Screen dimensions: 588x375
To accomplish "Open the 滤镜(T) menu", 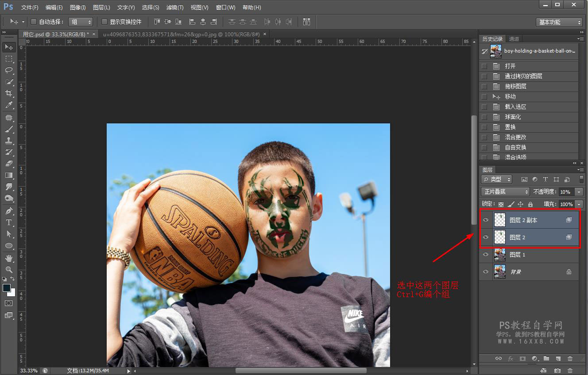I will click(175, 8).
